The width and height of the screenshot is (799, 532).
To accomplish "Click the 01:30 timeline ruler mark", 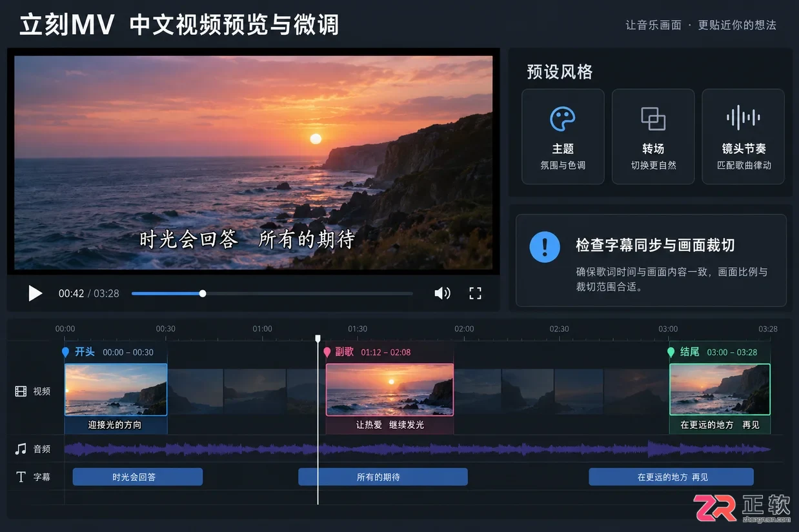I will pyautogui.click(x=358, y=329).
